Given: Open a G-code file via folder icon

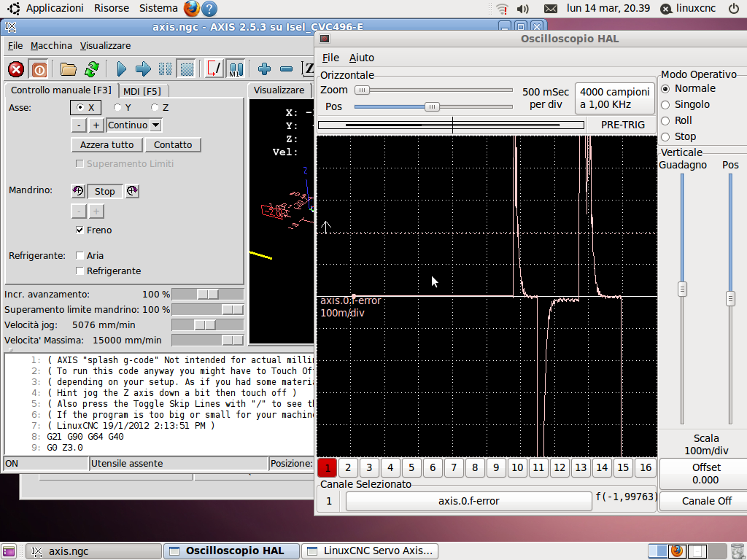Looking at the screenshot, I should click(x=68, y=69).
